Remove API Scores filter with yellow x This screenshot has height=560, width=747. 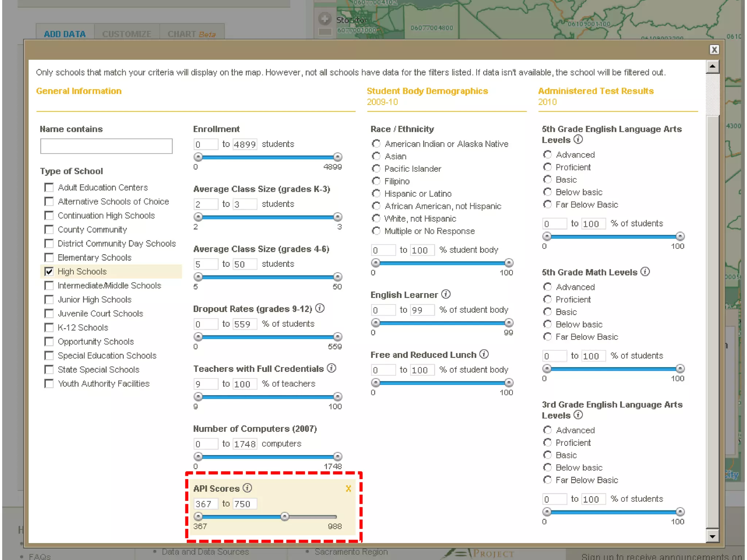point(348,489)
